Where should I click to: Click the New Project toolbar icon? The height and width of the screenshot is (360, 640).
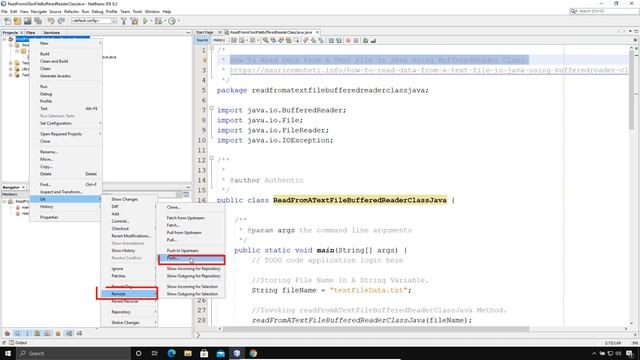click(17, 21)
